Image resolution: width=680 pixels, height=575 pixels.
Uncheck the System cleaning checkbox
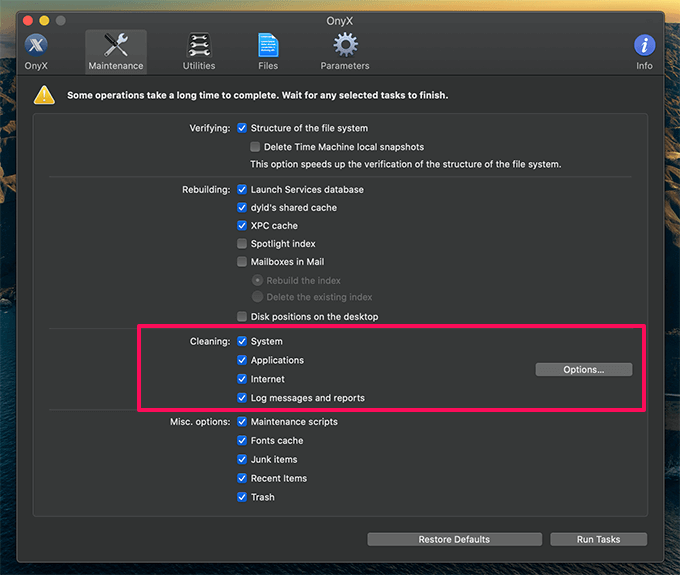click(242, 341)
